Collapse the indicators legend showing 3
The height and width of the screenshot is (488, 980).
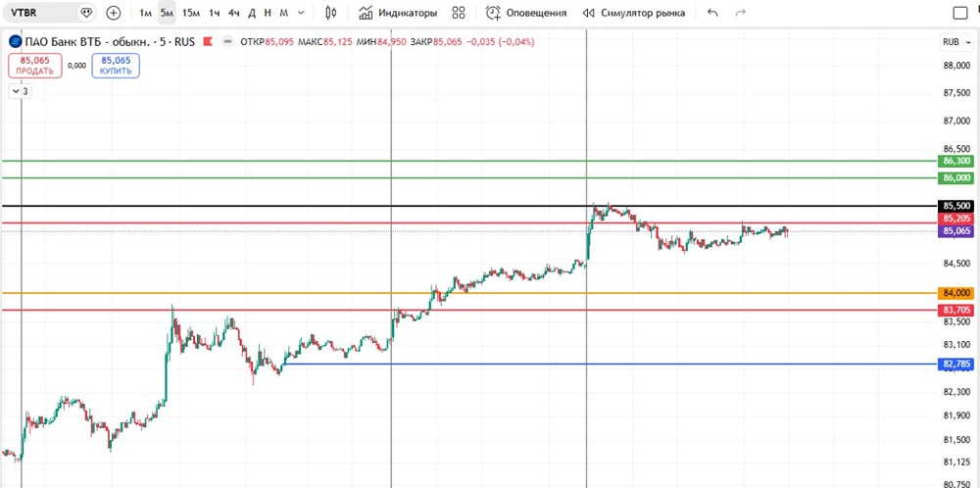tap(20, 91)
